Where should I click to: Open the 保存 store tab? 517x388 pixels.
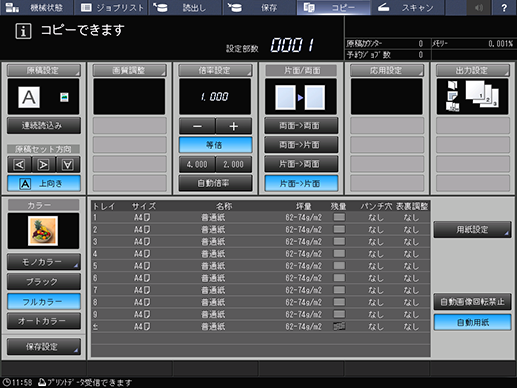pos(259,8)
